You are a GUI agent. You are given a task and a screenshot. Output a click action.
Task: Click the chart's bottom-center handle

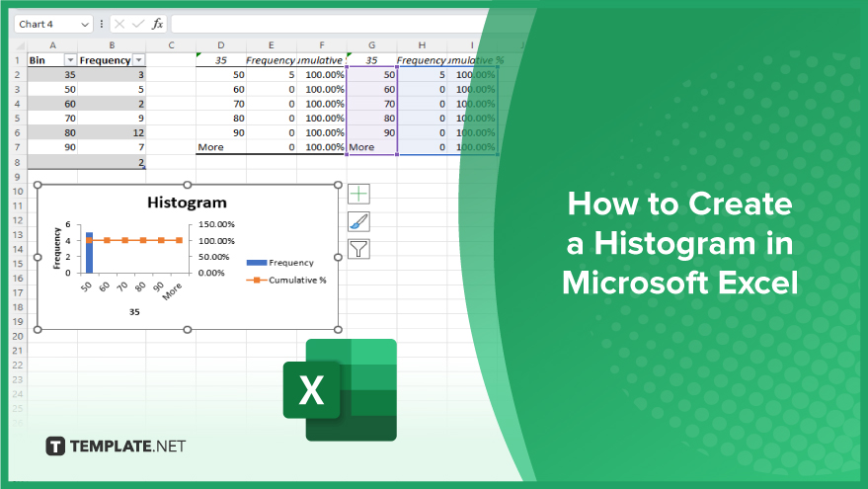188,330
